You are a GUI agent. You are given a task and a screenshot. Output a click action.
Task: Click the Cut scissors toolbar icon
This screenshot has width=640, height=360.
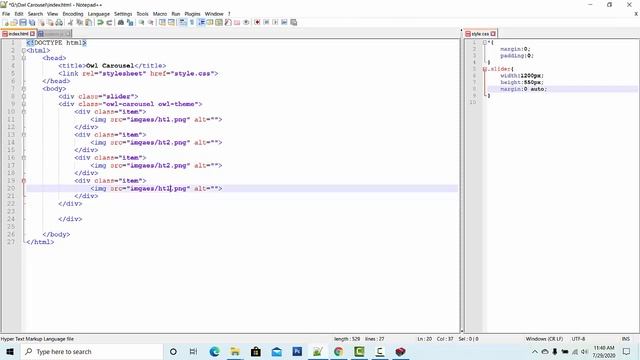point(70,22)
